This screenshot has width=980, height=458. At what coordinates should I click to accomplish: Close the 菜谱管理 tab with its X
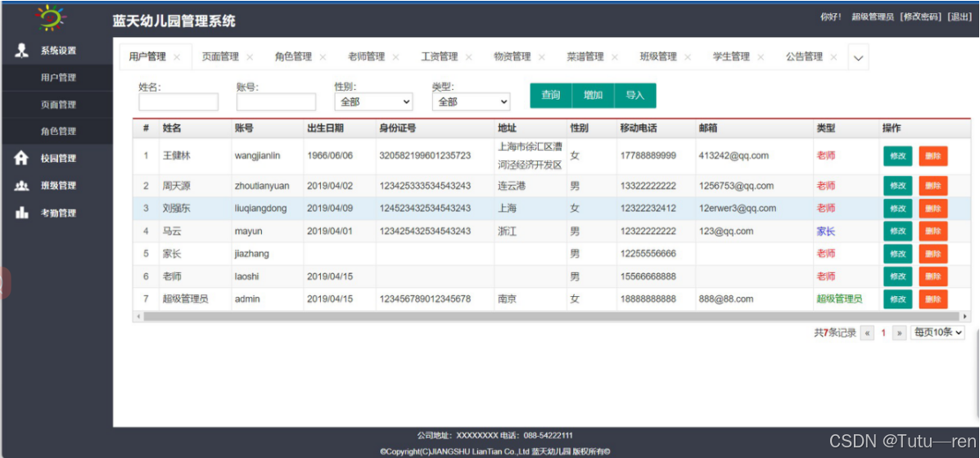tap(615, 56)
